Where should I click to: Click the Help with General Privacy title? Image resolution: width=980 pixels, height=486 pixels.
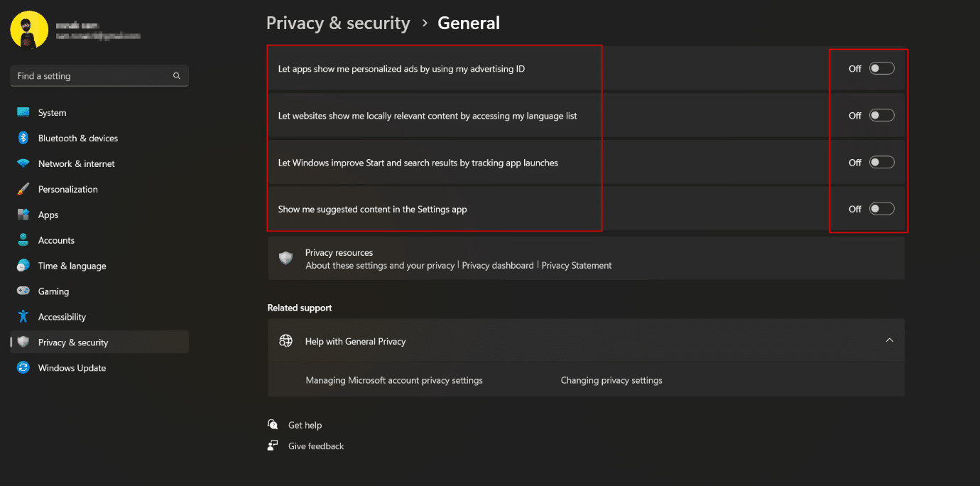coord(355,342)
